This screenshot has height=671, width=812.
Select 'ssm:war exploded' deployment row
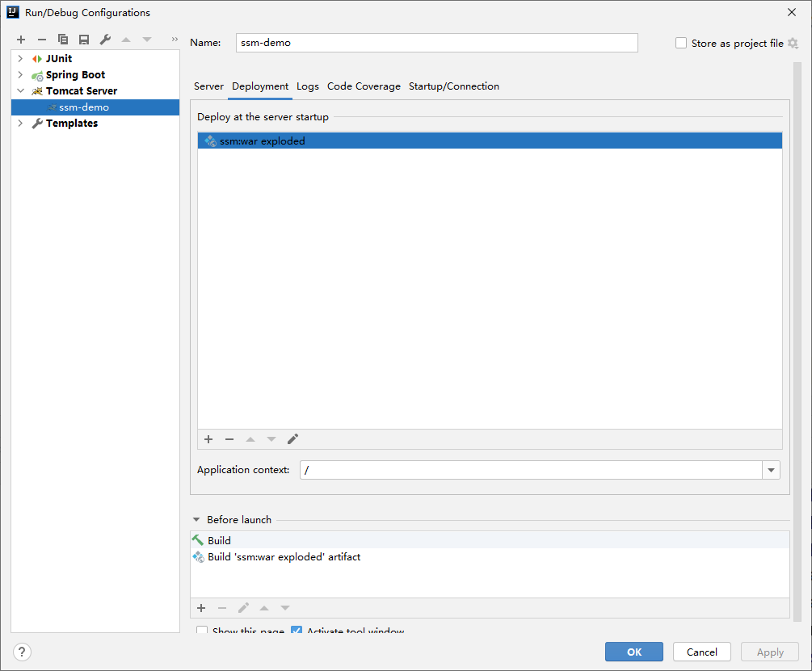pos(490,140)
